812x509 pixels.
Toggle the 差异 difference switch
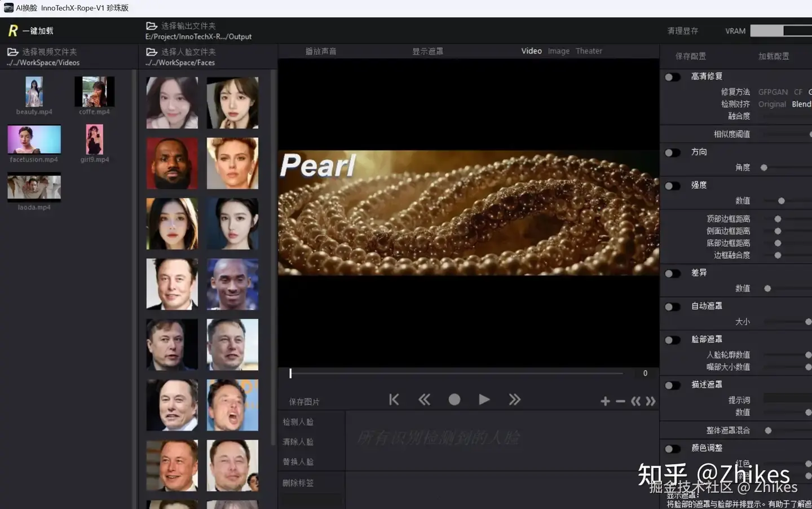672,273
